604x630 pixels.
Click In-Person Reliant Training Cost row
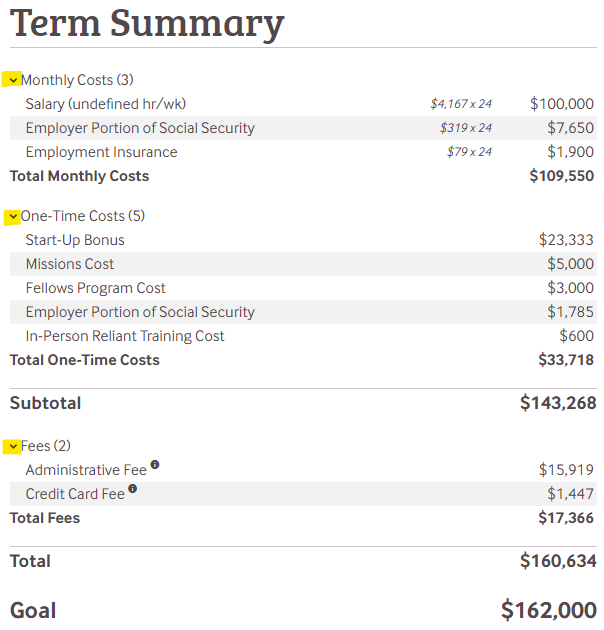(125, 336)
